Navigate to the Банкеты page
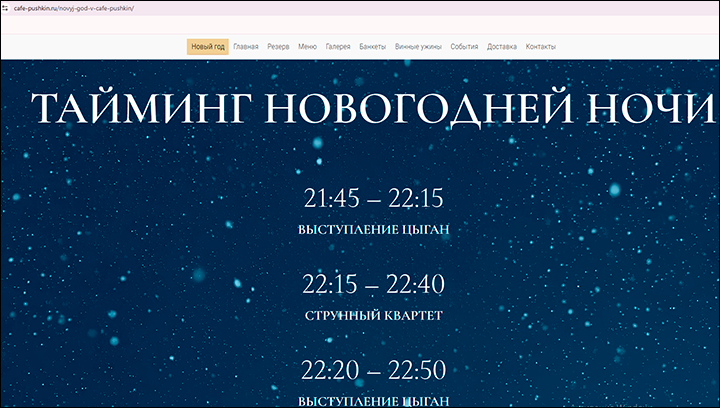Viewport: 720px width, 408px height. pos(372,47)
